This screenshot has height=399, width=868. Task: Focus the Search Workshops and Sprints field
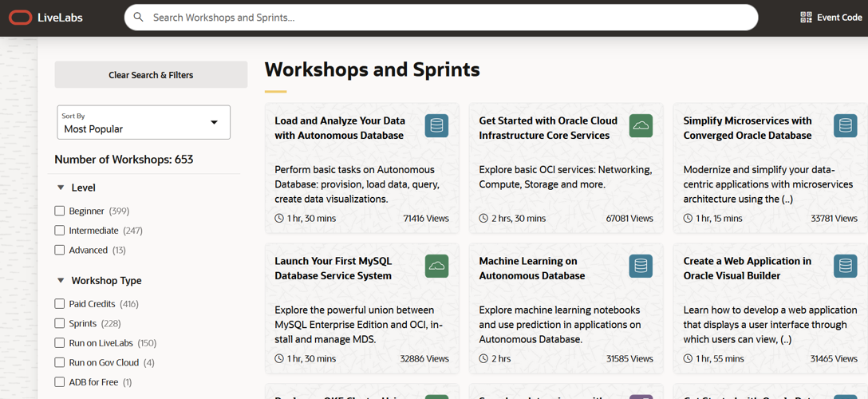(x=447, y=18)
